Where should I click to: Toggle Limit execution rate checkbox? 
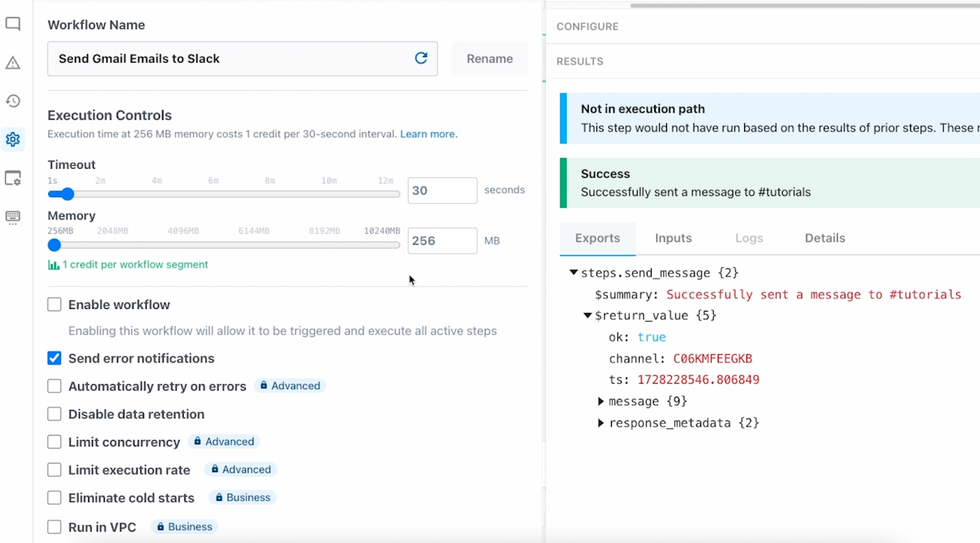pos(55,470)
